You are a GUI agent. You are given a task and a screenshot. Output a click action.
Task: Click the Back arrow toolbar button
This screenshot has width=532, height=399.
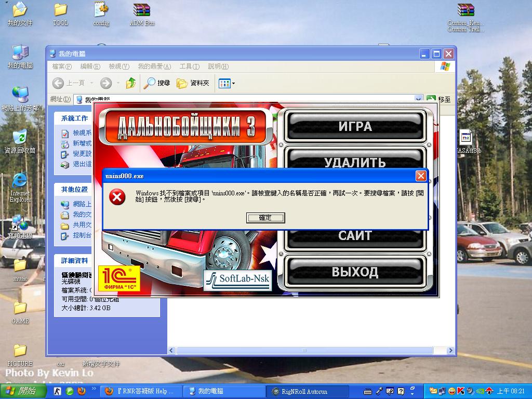pos(58,83)
